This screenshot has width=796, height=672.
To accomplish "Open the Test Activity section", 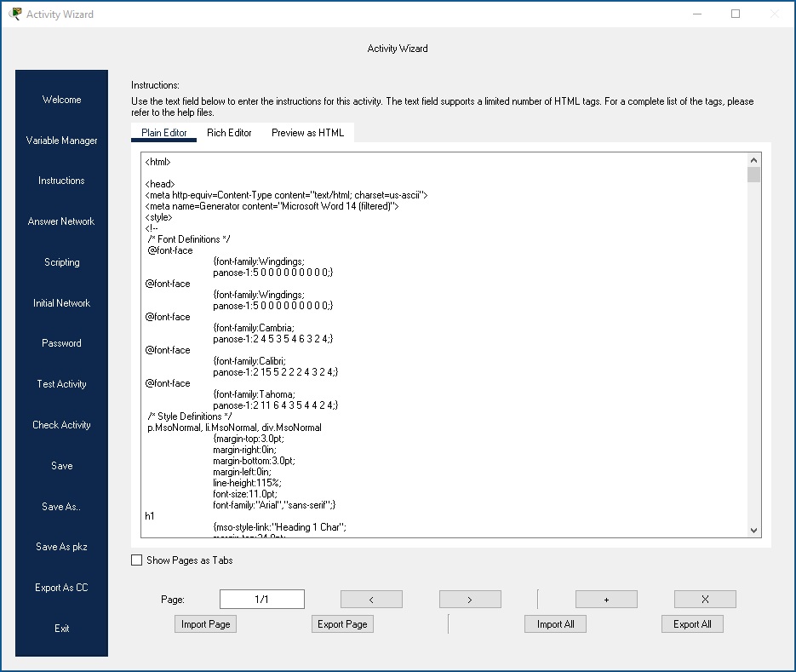I will 61,384.
